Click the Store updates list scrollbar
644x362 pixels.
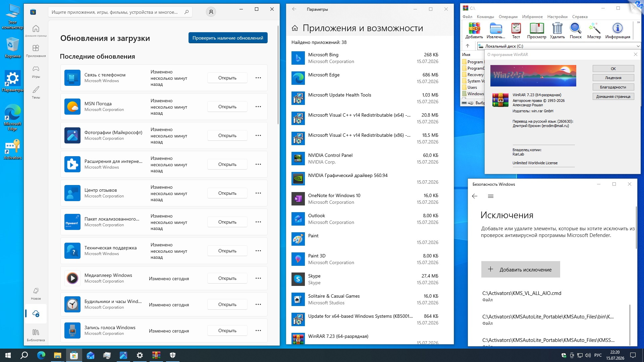(278, 74)
